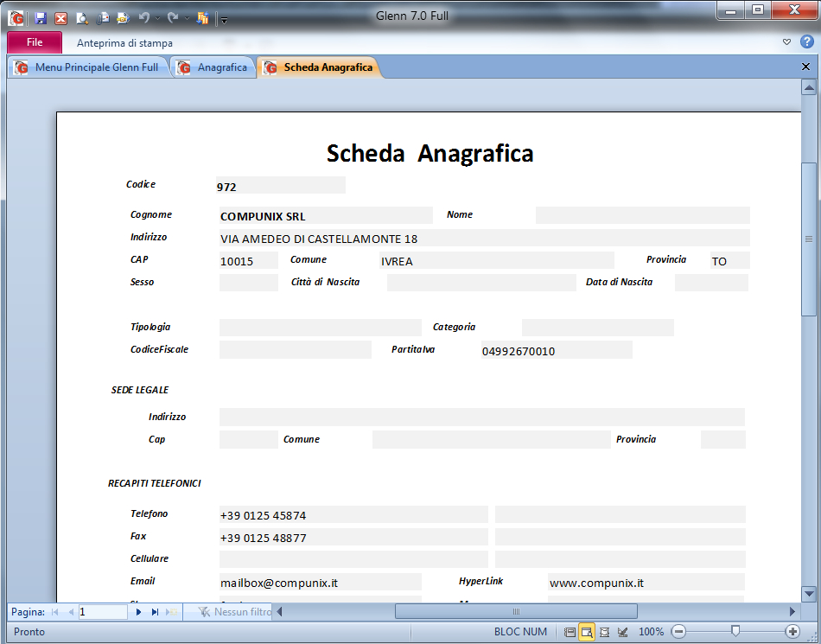Click the Glenn application logo icon in the title bar
Image resolution: width=821 pixels, height=644 pixels.
click(16, 18)
